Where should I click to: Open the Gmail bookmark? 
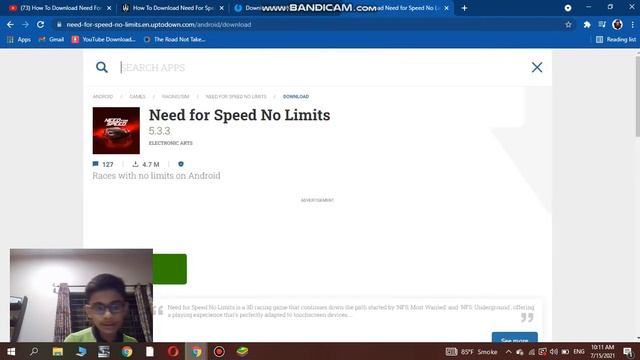coord(51,40)
